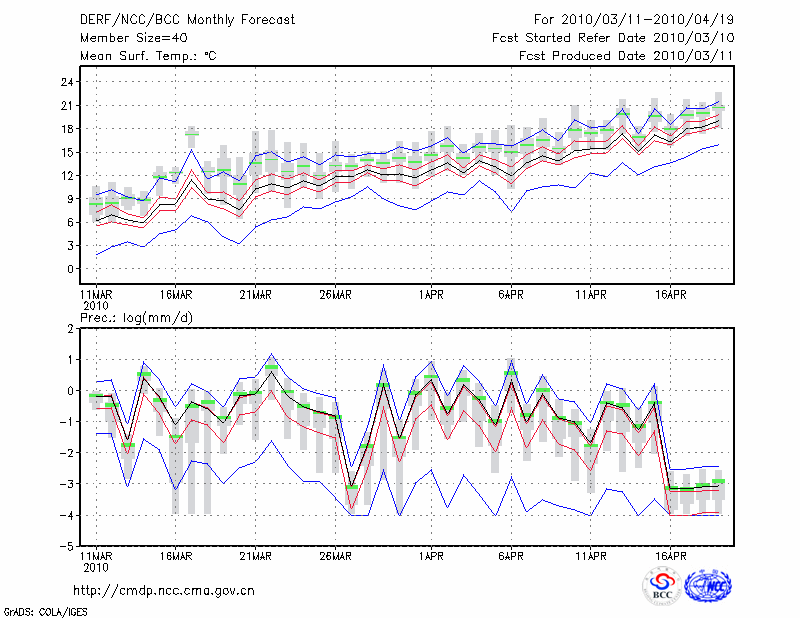Click the -5 value on precipitation y-axis
The width and height of the screenshot is (800, 618).
(x=67, y=546)
